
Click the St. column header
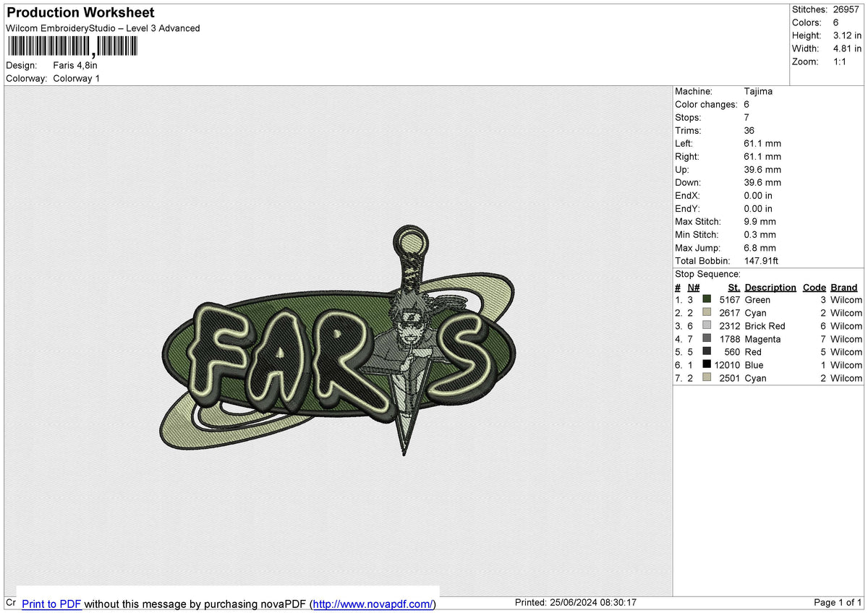pos(733,287)
